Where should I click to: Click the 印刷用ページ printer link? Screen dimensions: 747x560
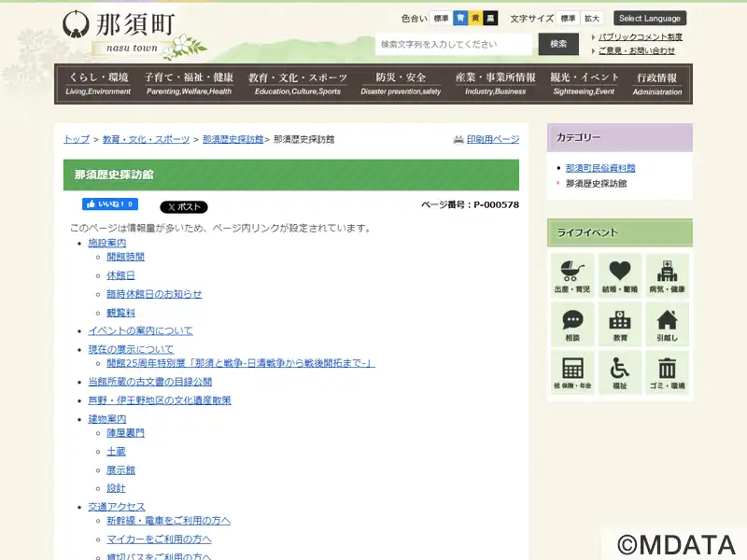pos(486,139)
